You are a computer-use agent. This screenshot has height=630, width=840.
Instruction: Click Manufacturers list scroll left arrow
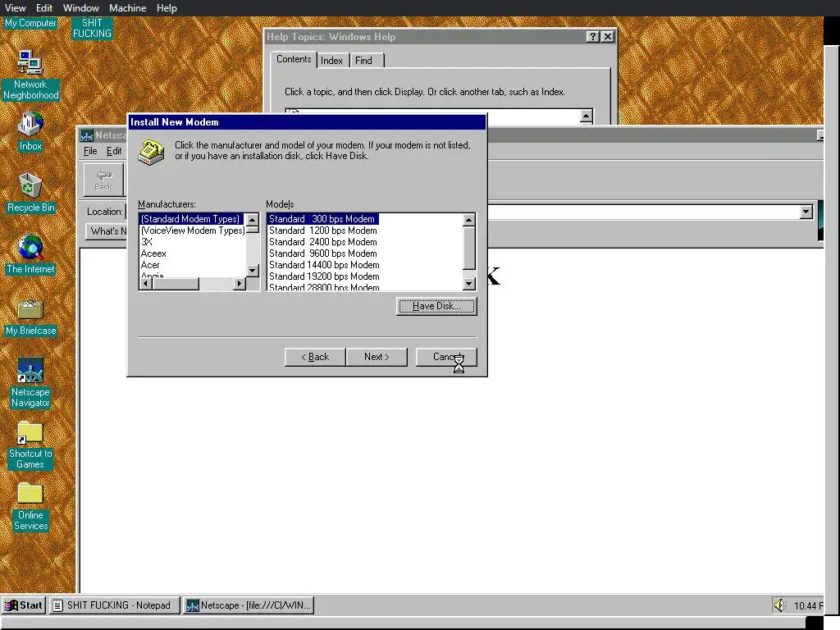click(145, 284)
